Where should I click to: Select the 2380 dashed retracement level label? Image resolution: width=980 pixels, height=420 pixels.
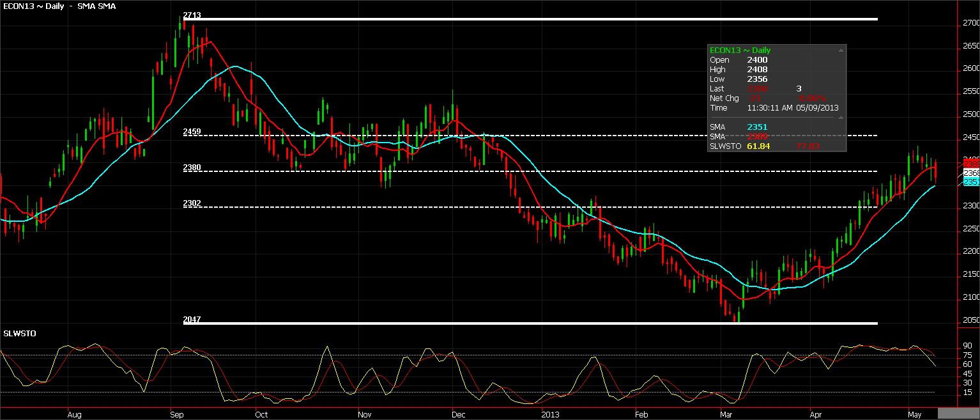pyautogui.click(x=192, y=167)
